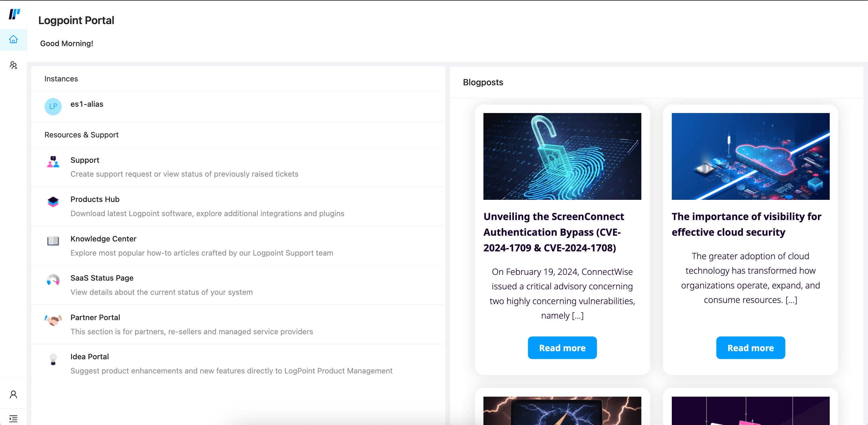The height and width of the screenshot is (425, 868).
Task: Open the Support resource entry
Action: coord(85,160)
